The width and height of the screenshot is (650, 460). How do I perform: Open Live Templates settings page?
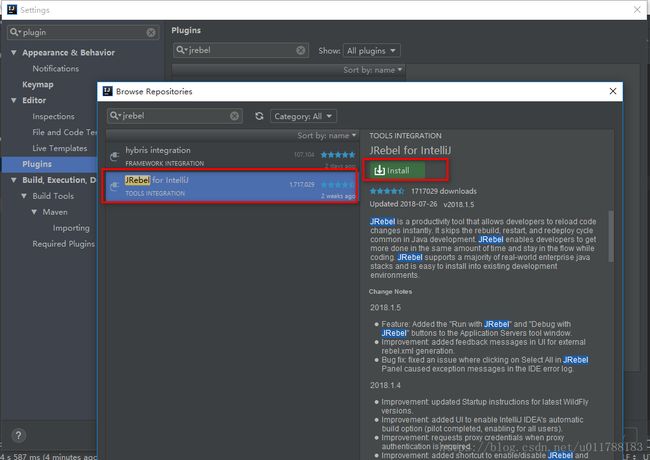pyautogui.click(x=60, y=148)
